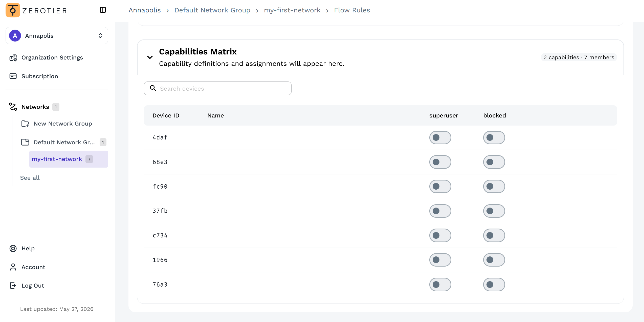The width and height of the screenshot is (644, 322).
Task: Go to Default Network Group breadcrumb
Action: click(x=212, y=10)
